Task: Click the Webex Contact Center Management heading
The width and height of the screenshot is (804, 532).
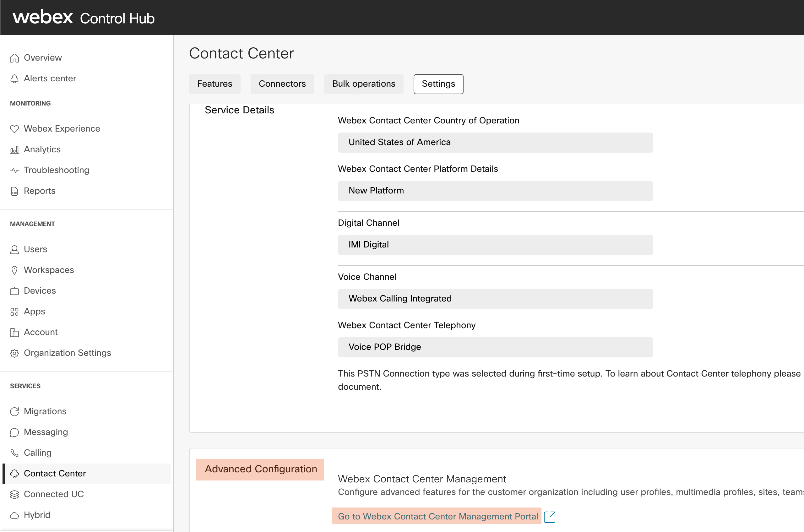Action: tap(422, 478)
